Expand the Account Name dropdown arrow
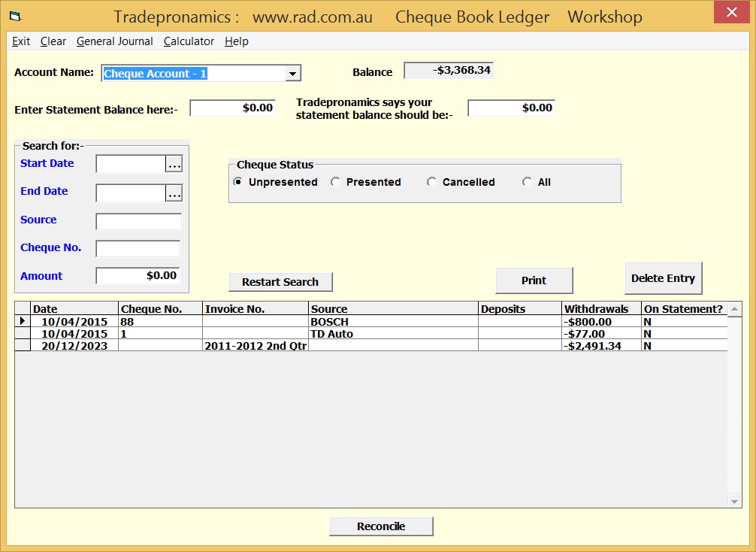Viewport: 756px width, 552px height. coord(292,74)
